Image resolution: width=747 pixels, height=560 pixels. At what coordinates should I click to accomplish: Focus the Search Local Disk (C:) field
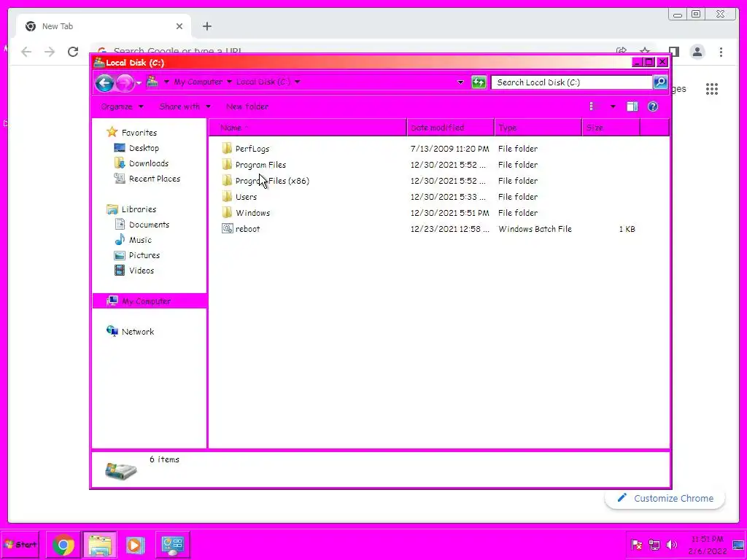572,82
